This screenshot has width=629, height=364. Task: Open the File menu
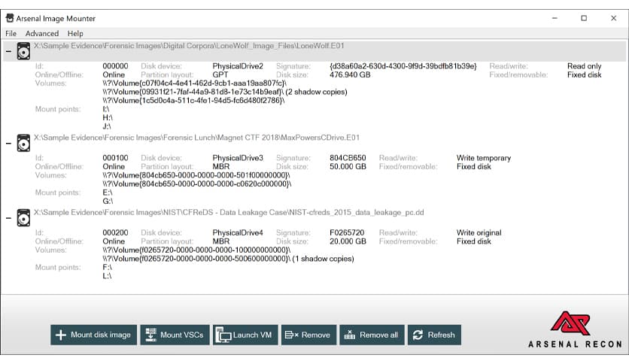[x=11, y=34]
